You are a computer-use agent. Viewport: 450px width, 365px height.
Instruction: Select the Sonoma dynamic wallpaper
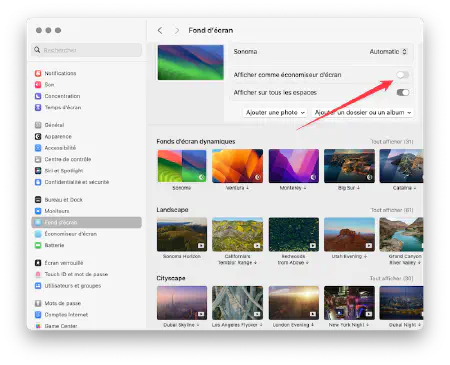pyautogui.click(x=182, y=166)
